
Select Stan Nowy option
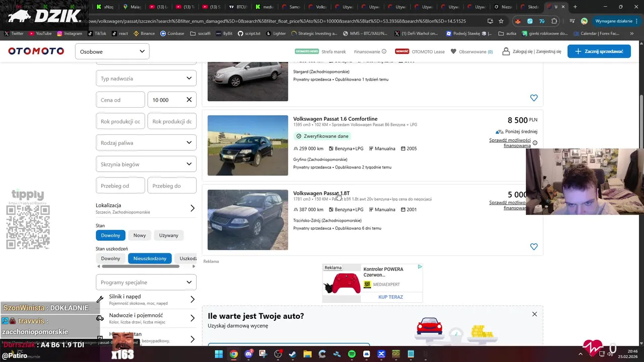pyautogui.click(x=139, y=235)
